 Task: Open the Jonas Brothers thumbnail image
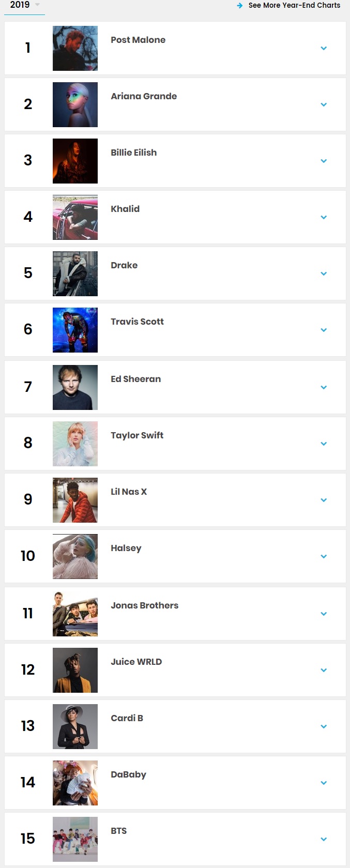[75, 614]
